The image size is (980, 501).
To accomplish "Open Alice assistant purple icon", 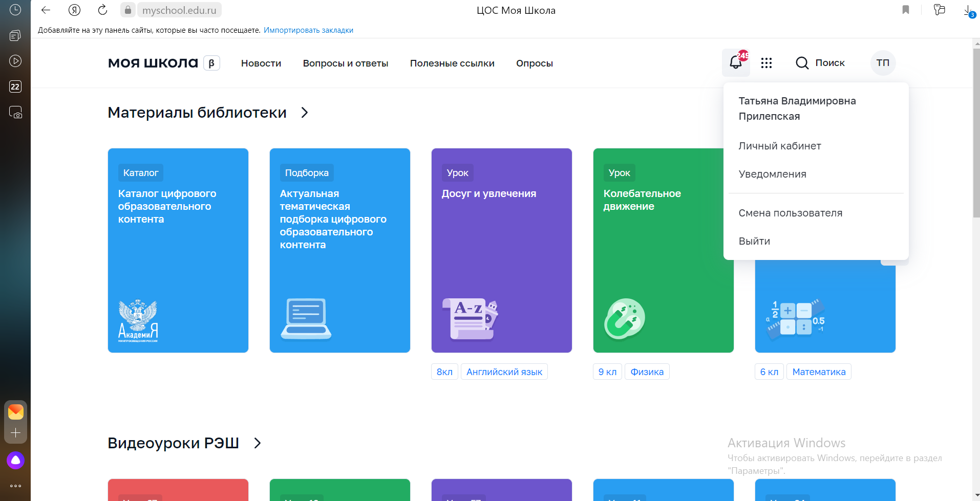I will point(15,461).
